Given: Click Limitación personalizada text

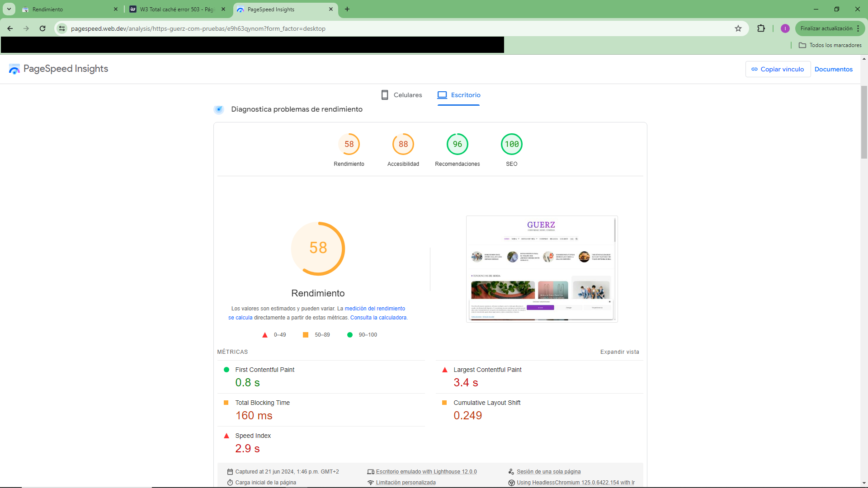Looking at the screenshot, I should 406,483.
